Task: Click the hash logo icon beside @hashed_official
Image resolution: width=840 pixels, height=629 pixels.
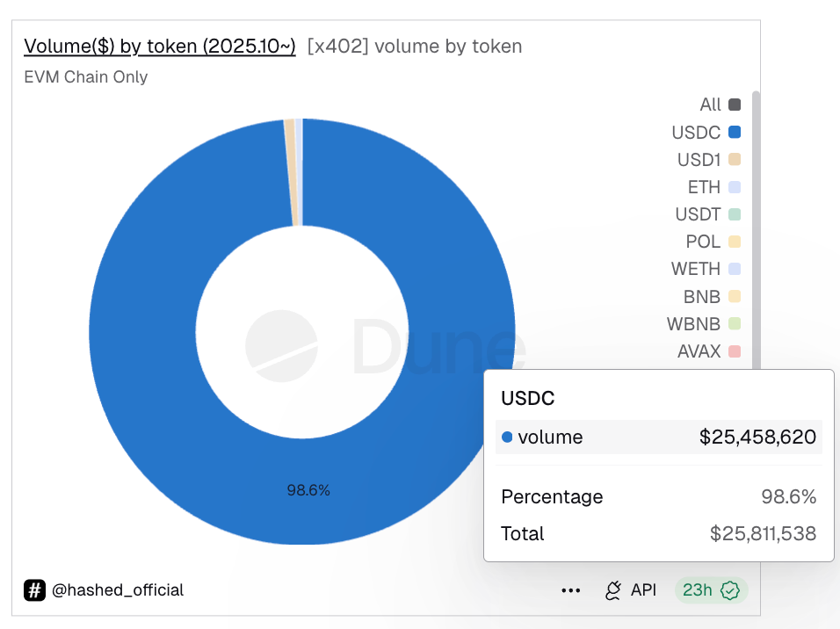Action: point(33,590)
